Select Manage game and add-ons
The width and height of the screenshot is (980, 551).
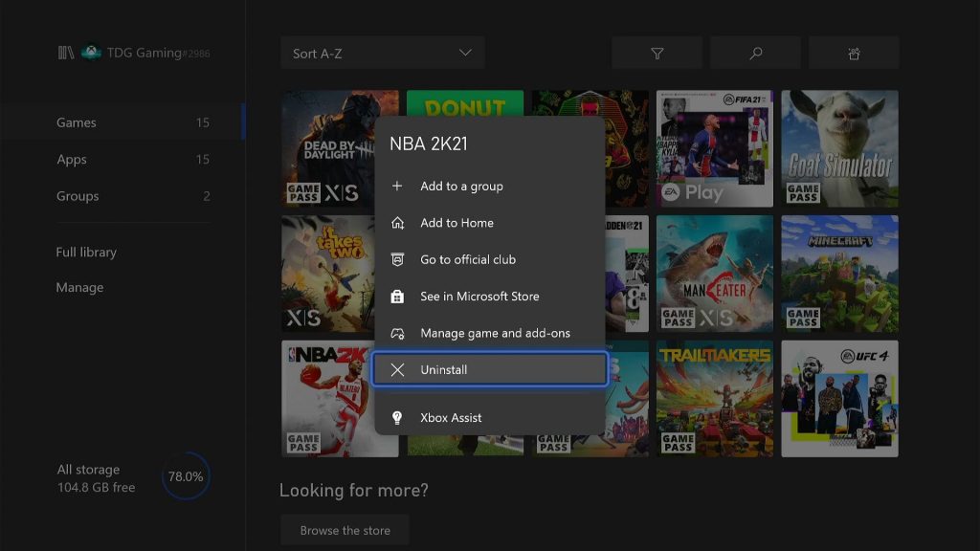tap(490, 333)
